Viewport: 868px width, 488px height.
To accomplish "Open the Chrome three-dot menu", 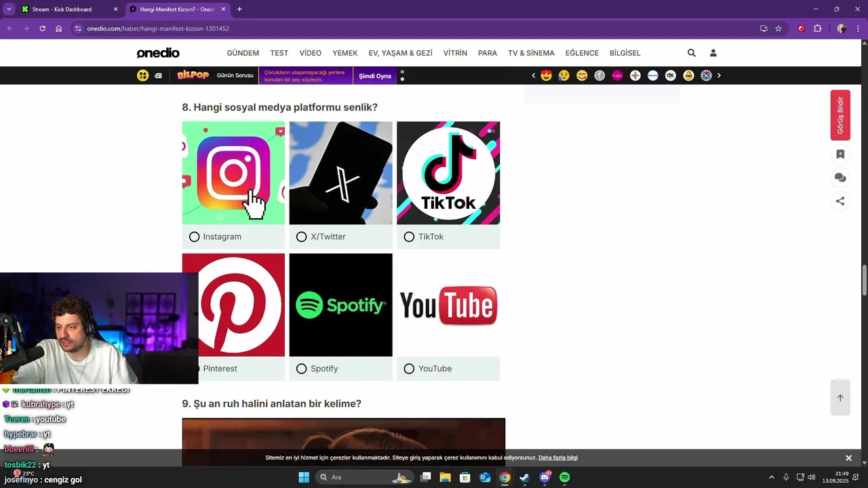I will tap(859, 28).
